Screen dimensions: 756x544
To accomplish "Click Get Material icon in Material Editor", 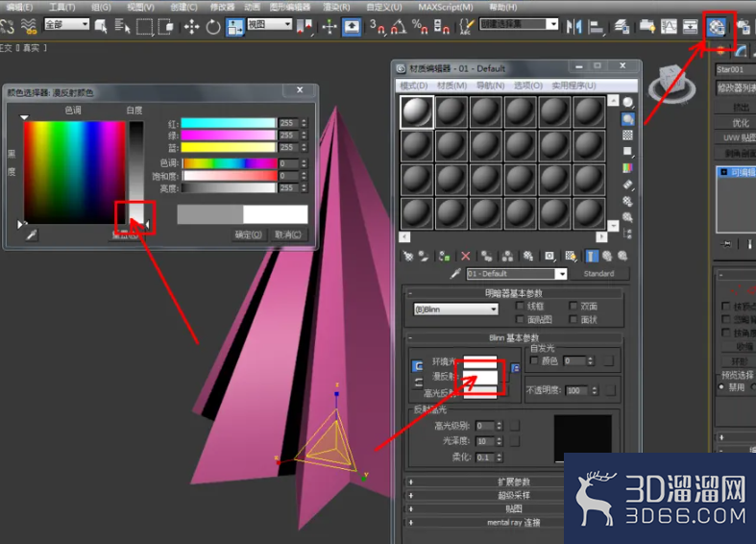I will 408,256.
